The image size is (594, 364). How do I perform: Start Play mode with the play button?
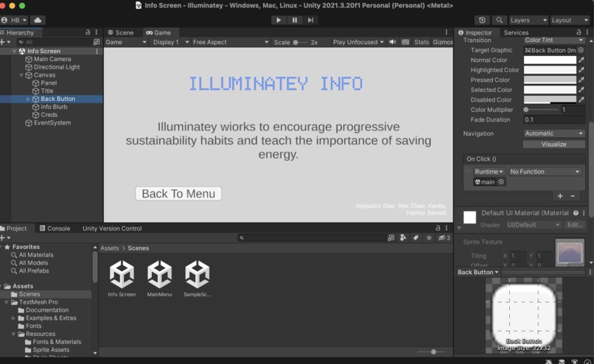[x=279, y=20]
